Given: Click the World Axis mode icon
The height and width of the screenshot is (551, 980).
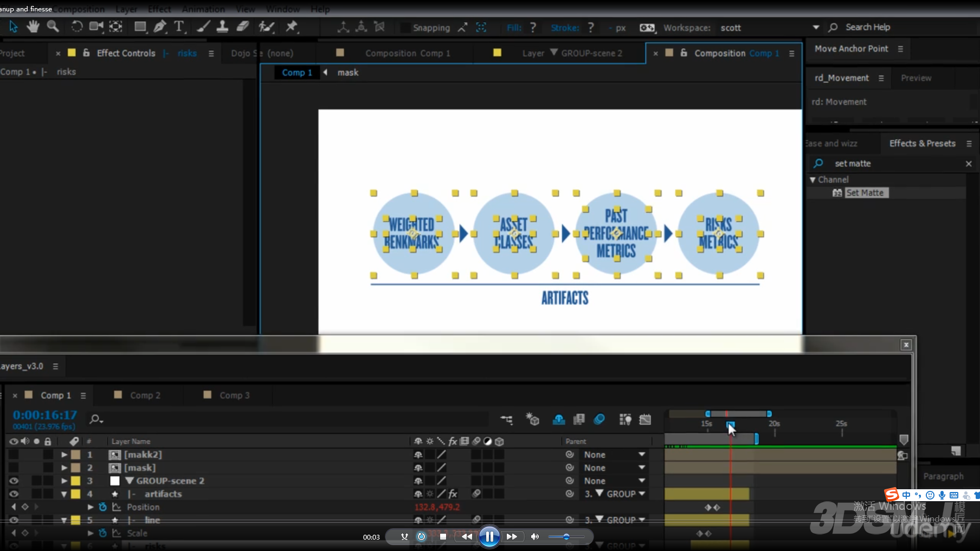Looking at the screenshot, I should click(361, 27).
